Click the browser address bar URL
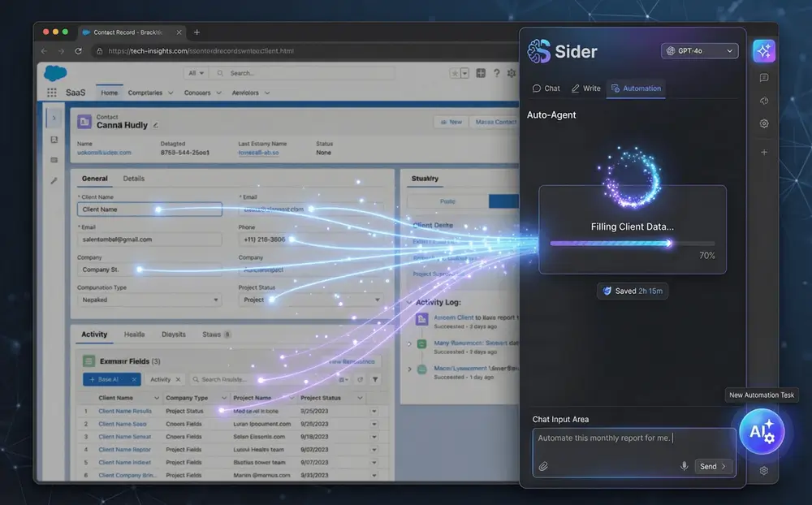 click(201, 51)
